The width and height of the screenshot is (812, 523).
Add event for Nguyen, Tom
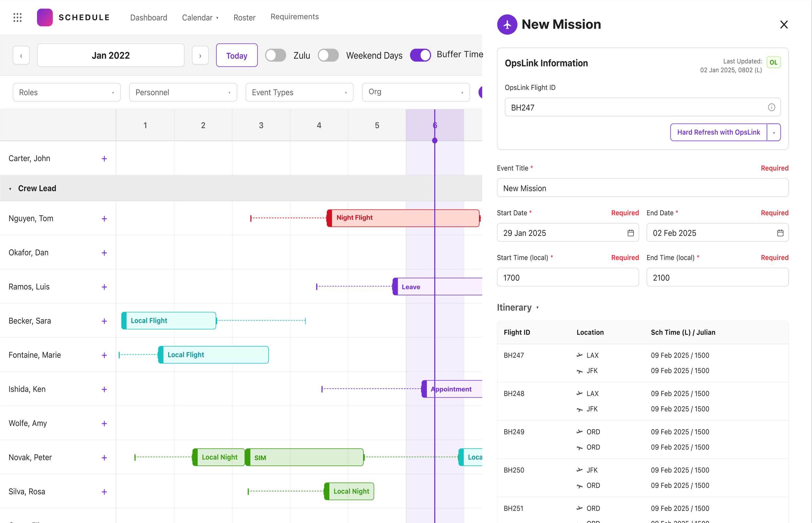click(x=104, y=219)
